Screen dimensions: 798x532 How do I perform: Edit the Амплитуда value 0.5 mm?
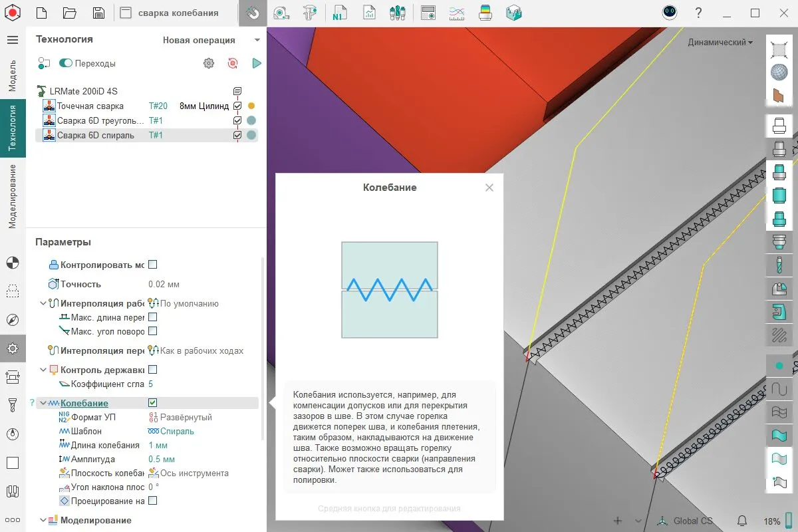pos(162,459)
